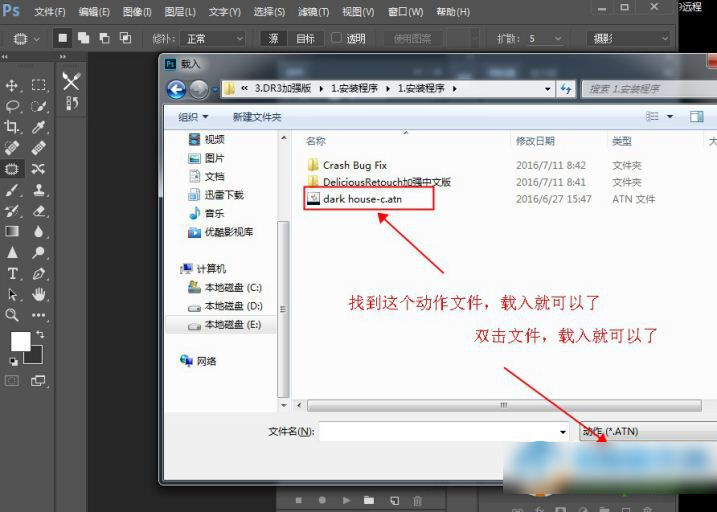Choose Subtract from Selection mode

pos(104,38)
